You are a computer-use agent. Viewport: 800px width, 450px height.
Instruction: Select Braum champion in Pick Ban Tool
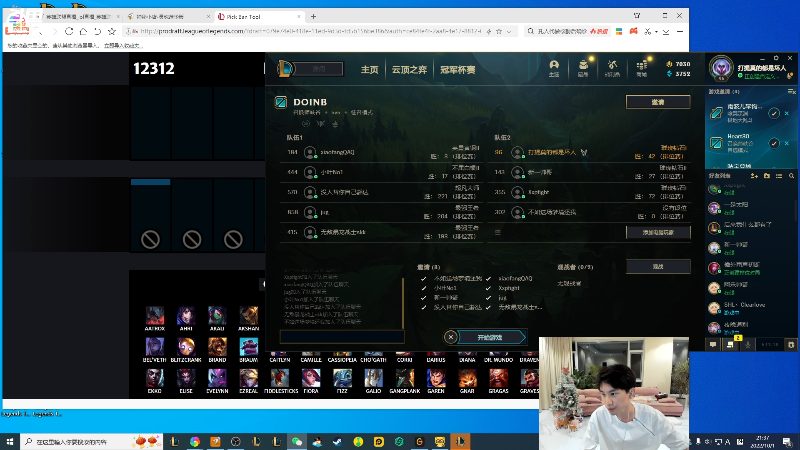[248, 349]
